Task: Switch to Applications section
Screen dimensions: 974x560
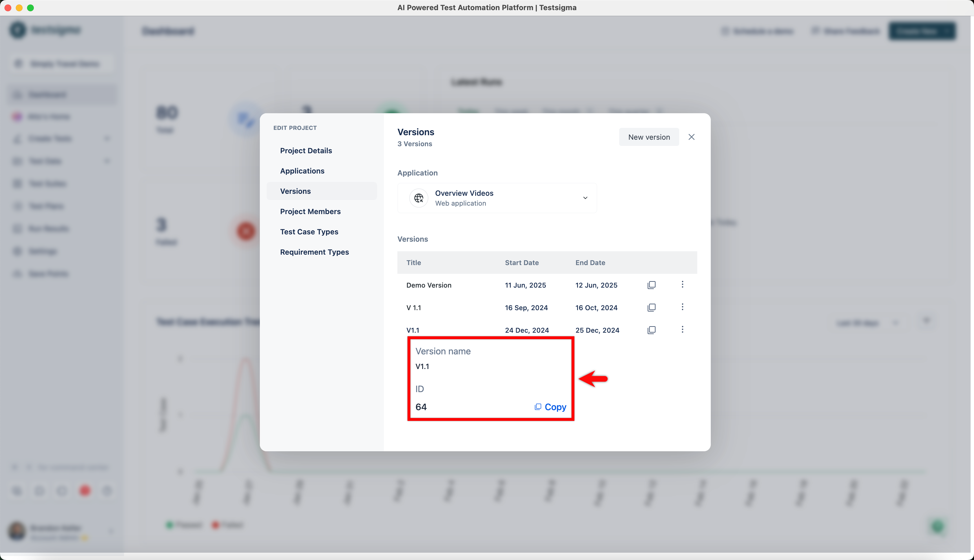Action: pos(302,171)
